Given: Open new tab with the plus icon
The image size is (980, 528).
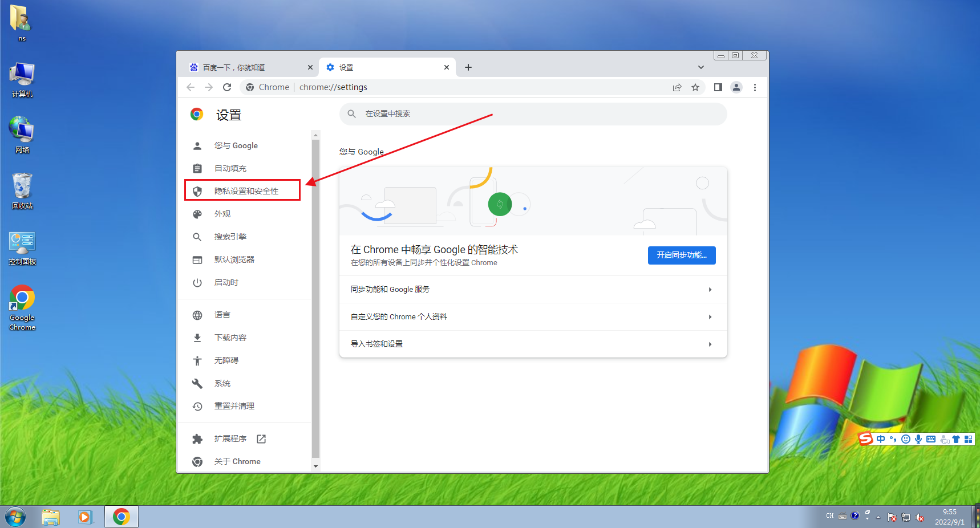Looking at the screenshot, I should point(468,67).
